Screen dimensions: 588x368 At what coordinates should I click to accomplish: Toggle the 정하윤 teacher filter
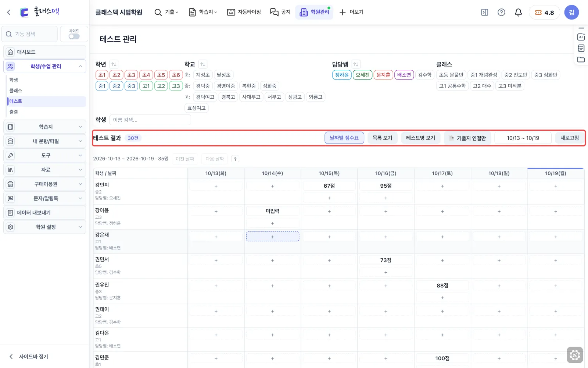[342, 75]
